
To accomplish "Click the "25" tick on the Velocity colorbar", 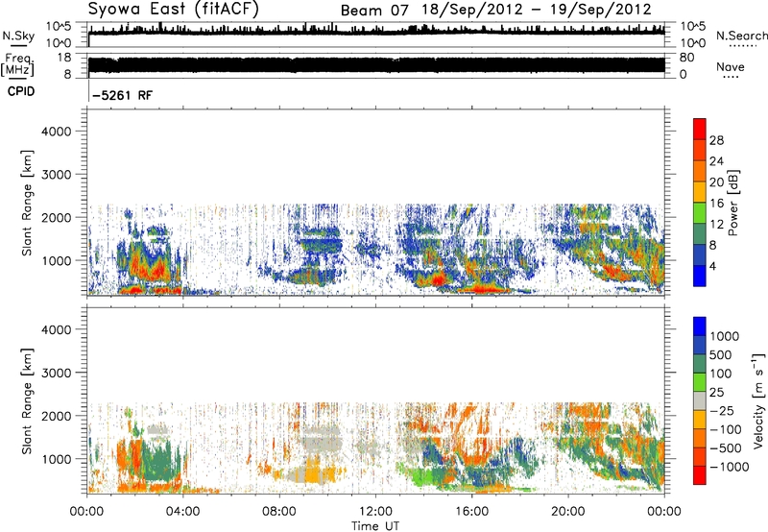I will (x=716, y=393).
